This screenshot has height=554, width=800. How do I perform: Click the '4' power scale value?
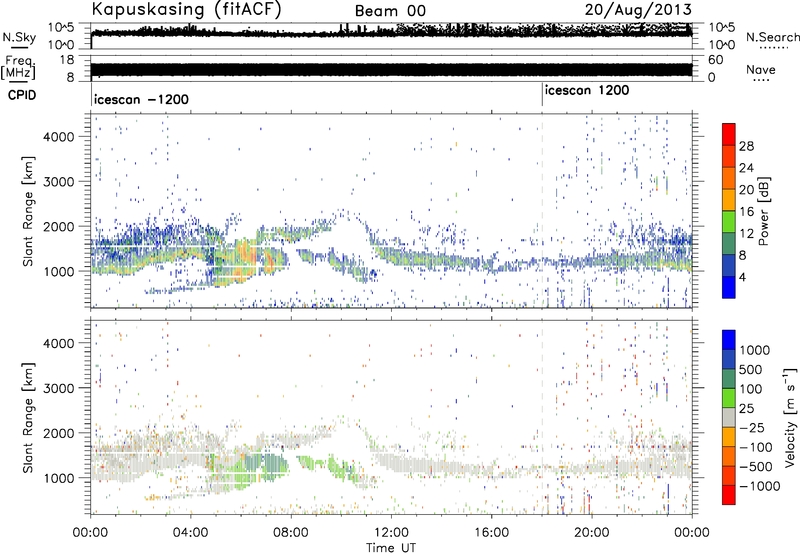click(742, 277)
